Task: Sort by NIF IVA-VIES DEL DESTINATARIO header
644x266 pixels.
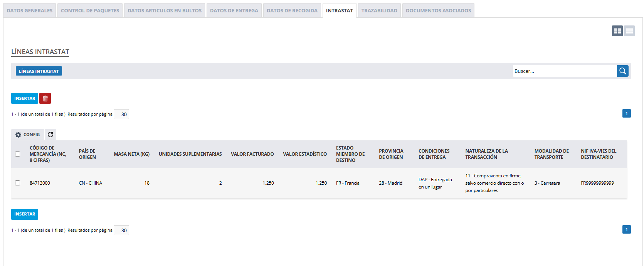Action: tap(599, 154)
